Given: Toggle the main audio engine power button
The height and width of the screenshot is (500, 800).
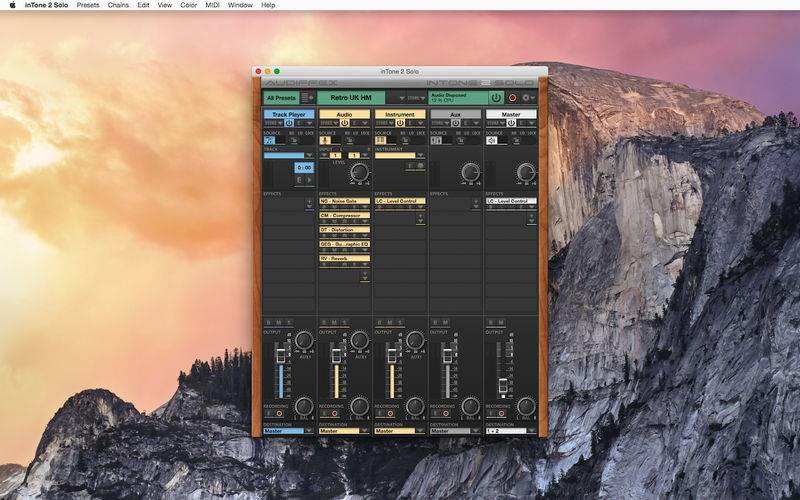Looking at the screenshot, I should (495, 97).
